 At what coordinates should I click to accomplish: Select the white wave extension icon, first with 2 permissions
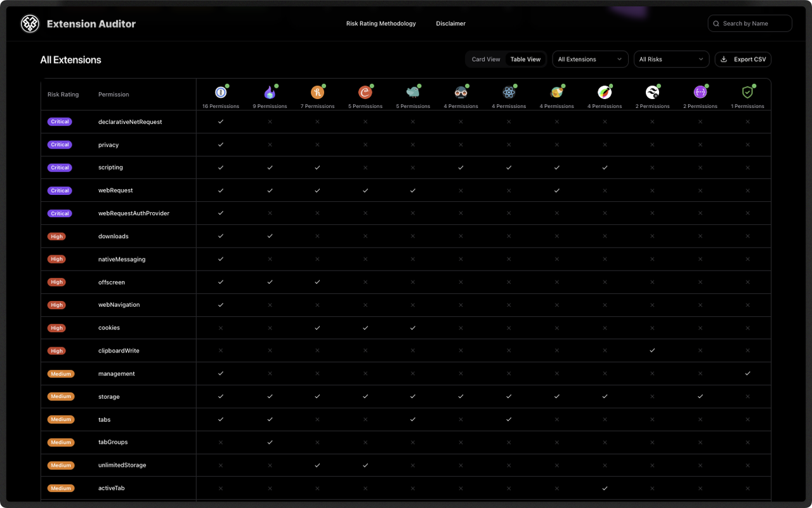[652, 93]
